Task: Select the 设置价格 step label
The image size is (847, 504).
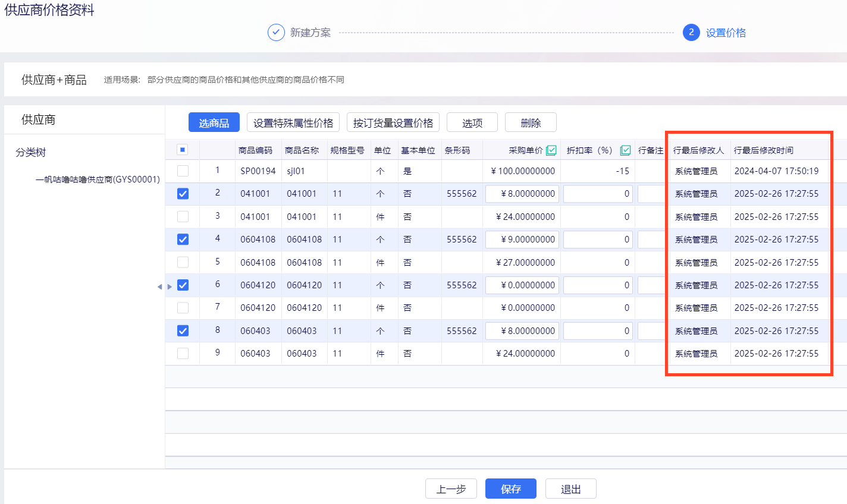Action: click(726, 33)
